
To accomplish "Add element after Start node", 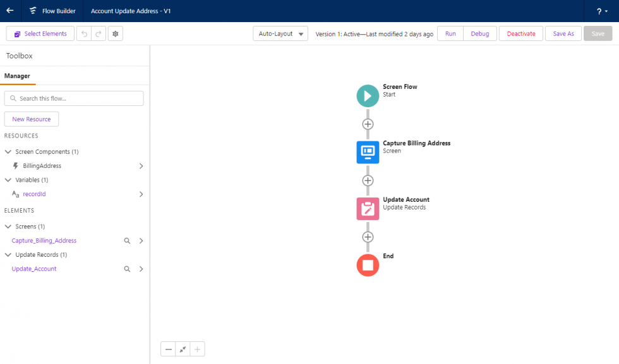I will coord(368,124).
